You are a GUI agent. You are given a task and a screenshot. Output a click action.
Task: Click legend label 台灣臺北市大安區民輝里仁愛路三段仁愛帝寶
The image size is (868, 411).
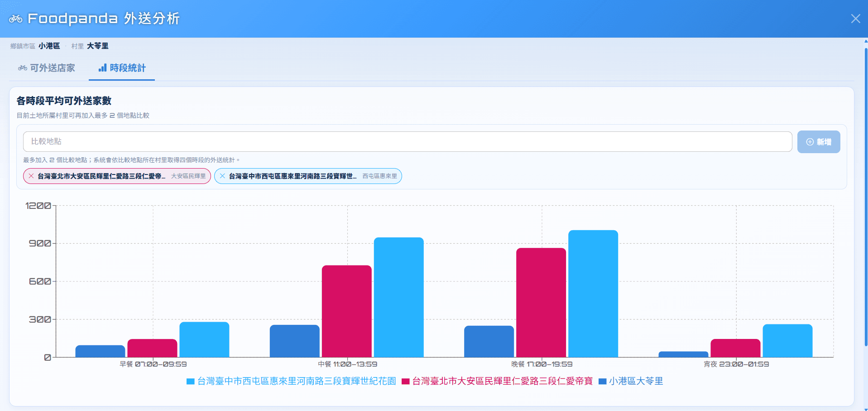(503, 381)
